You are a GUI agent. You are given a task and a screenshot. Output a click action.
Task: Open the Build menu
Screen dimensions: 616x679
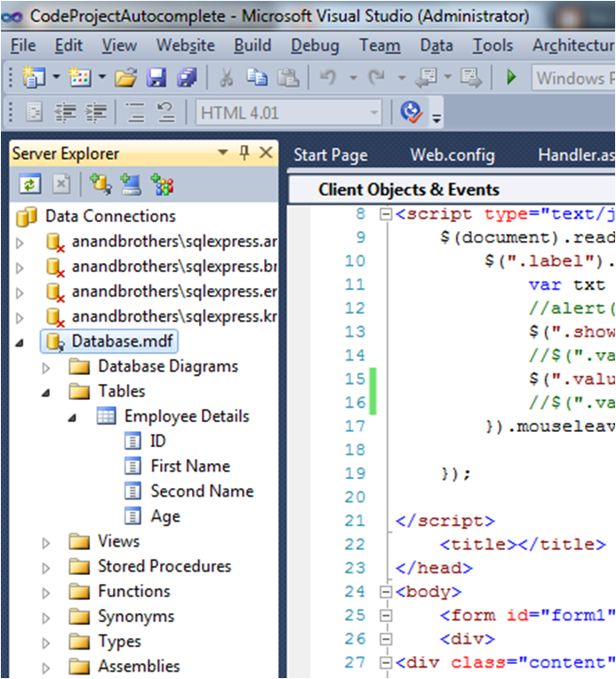pyautogui.click(x=252, y=45)
